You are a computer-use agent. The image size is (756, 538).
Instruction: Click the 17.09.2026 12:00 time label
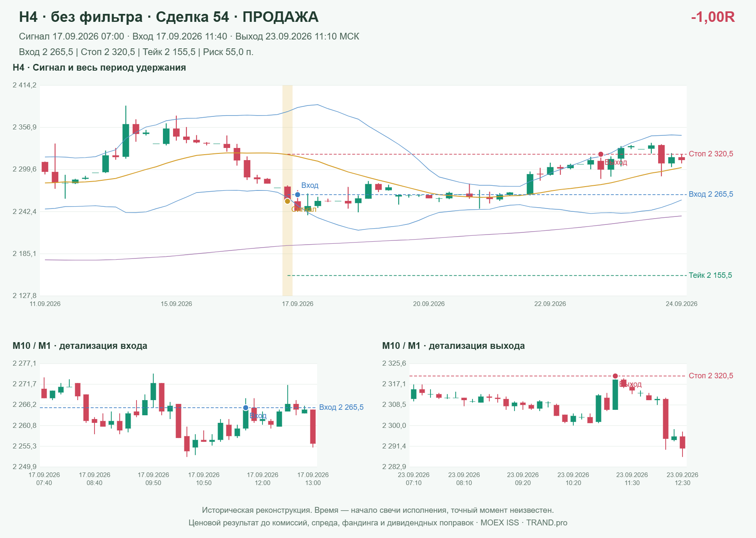262,479
